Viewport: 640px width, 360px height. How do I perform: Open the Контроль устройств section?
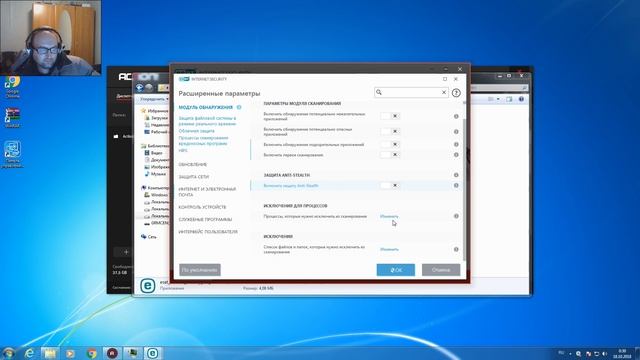point(202,207)
